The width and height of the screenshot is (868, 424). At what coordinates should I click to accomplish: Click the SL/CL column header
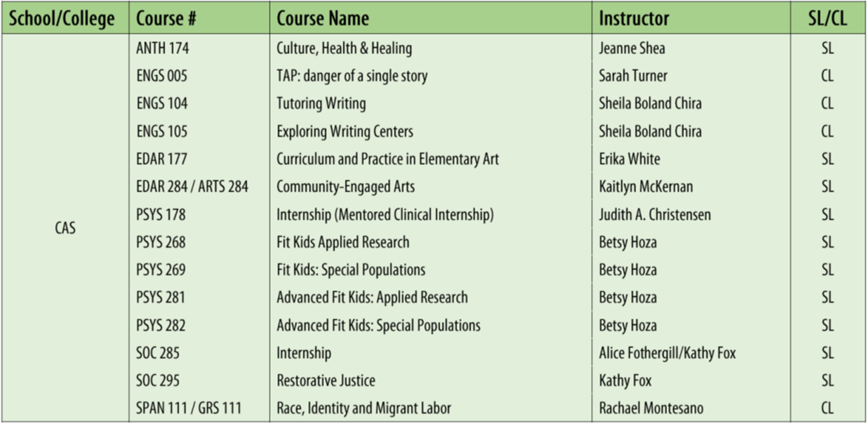827,18
